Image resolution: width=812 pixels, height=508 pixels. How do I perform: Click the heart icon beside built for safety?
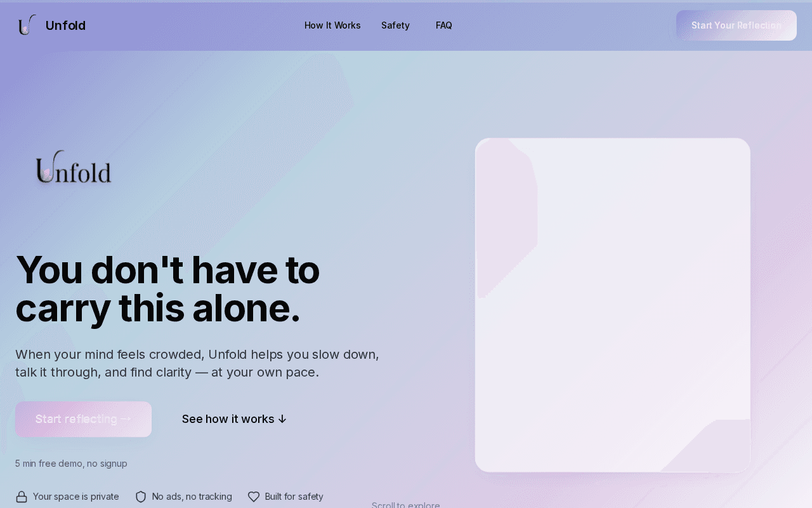pyautogui.click(x=254, y=497)
